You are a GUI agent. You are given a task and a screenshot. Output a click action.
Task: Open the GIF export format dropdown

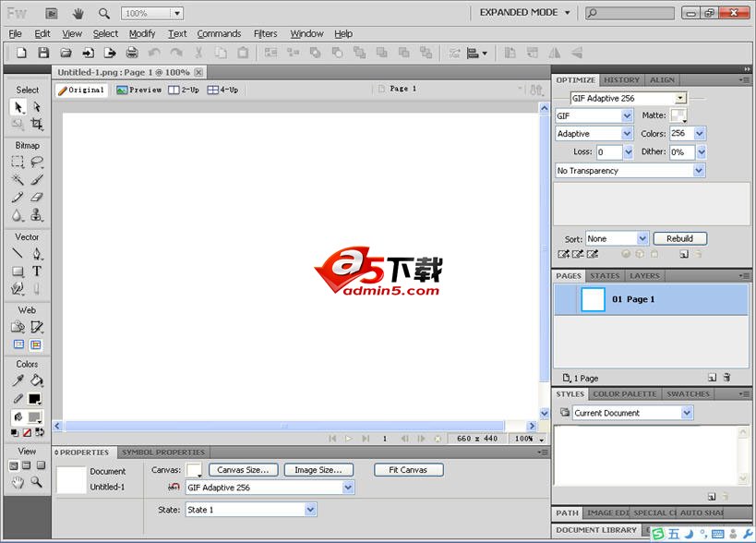[627, 115]
